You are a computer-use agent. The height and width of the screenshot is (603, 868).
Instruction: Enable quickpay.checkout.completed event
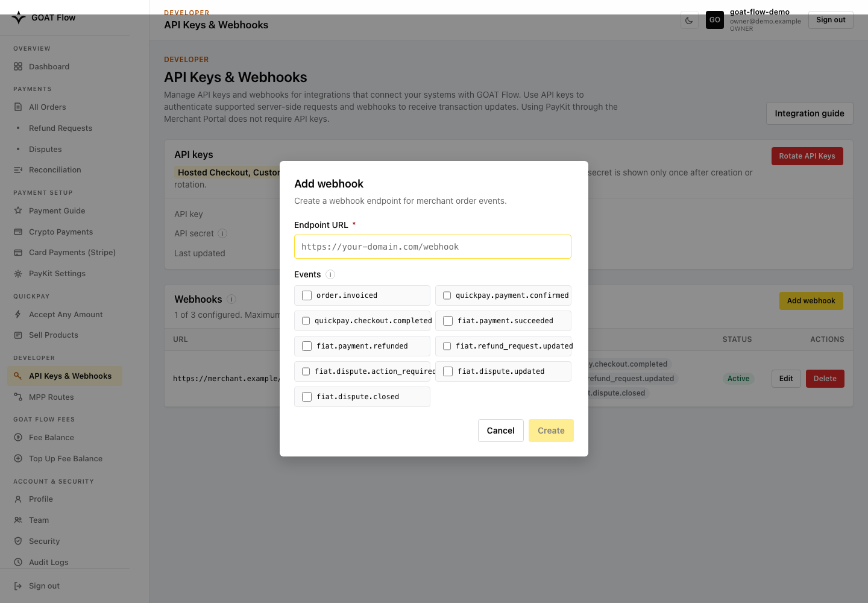(x=306, y=321)
